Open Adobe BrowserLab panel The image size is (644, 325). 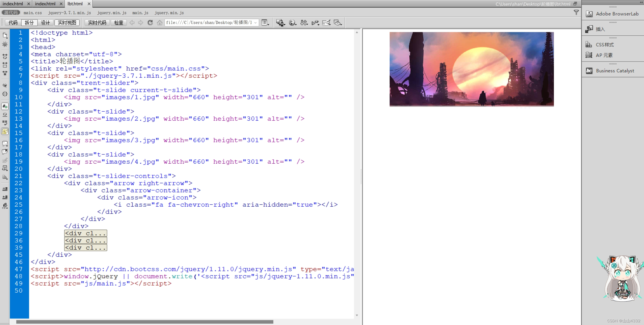tap(613, 14)
